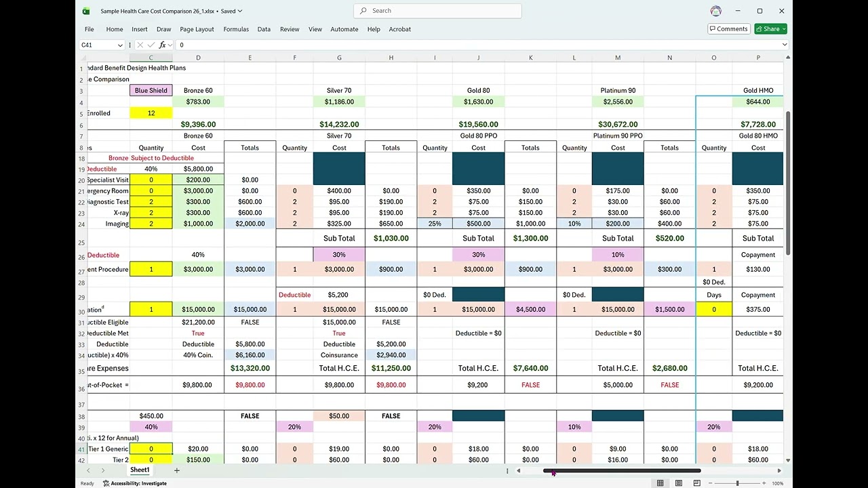Expand the formula bar with chevron
The image size is (868, 488).
(x=785, y=45)
